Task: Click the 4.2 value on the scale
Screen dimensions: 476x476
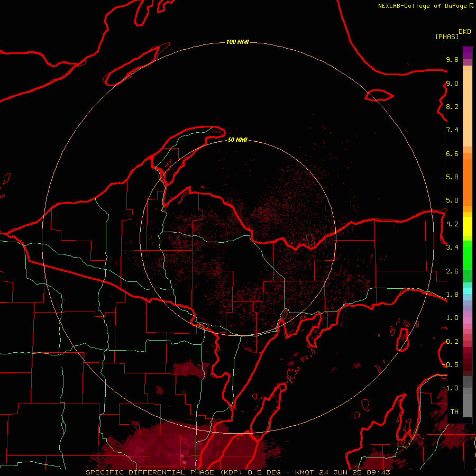Action: tap(452, 224)
